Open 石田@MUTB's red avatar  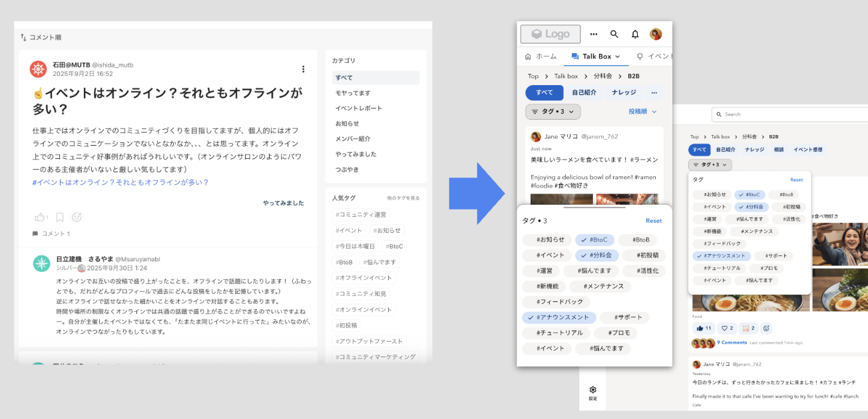pyautogui.click(x=39, y=69)
